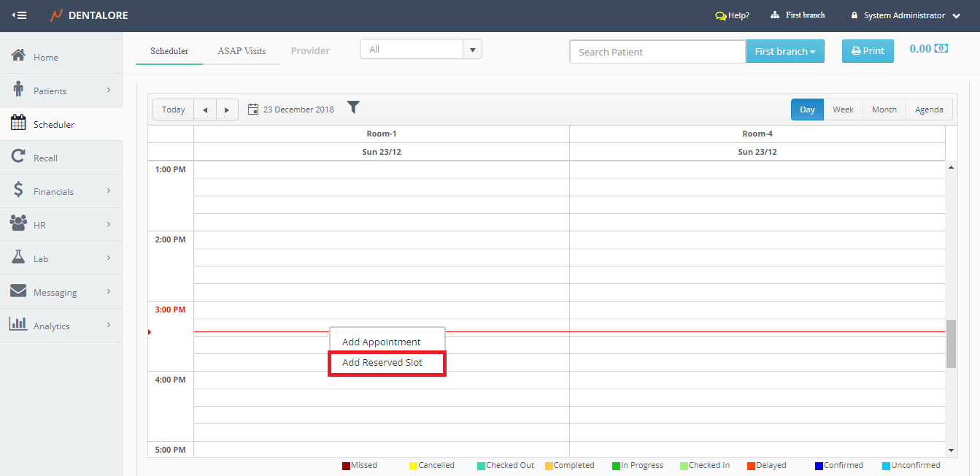Open the Provider dropdown list
This screenshot has height=476, width=980.
point(420,50)
